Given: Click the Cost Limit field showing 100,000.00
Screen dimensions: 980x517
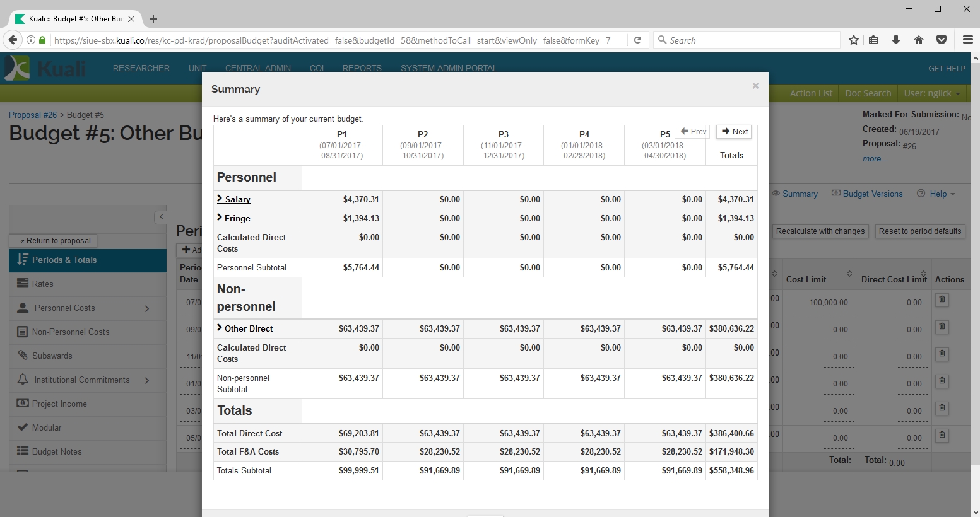Looking at the screenshot, I should tap(828, 303).
